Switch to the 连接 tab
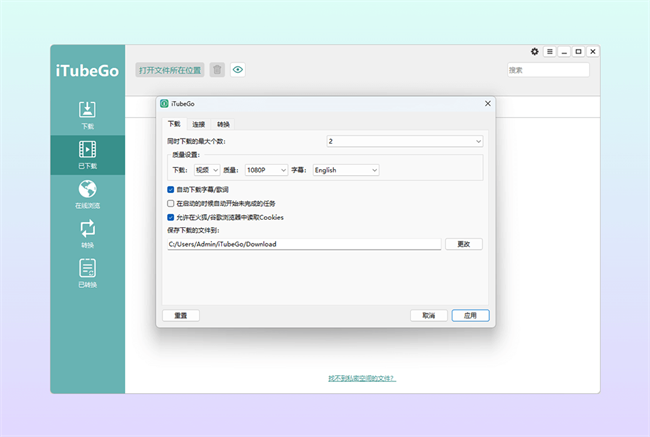The height and width of the screenshot is (437, 650). [x=199, y=124]
